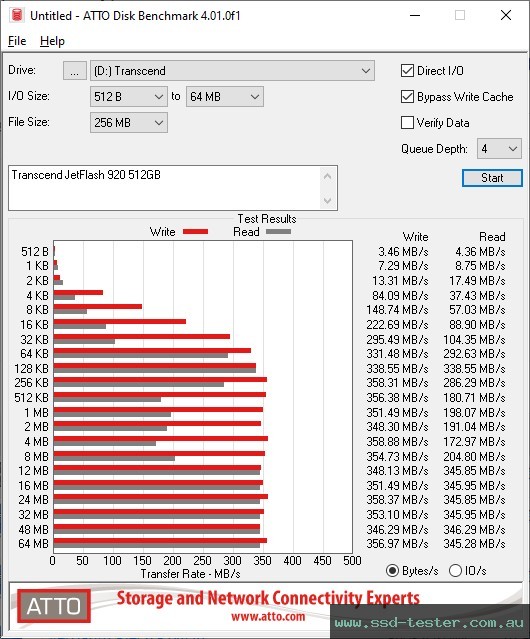Click the ATTO logo in the banner
The height and width of the screenshot is (639, 530).
[54, 606]
